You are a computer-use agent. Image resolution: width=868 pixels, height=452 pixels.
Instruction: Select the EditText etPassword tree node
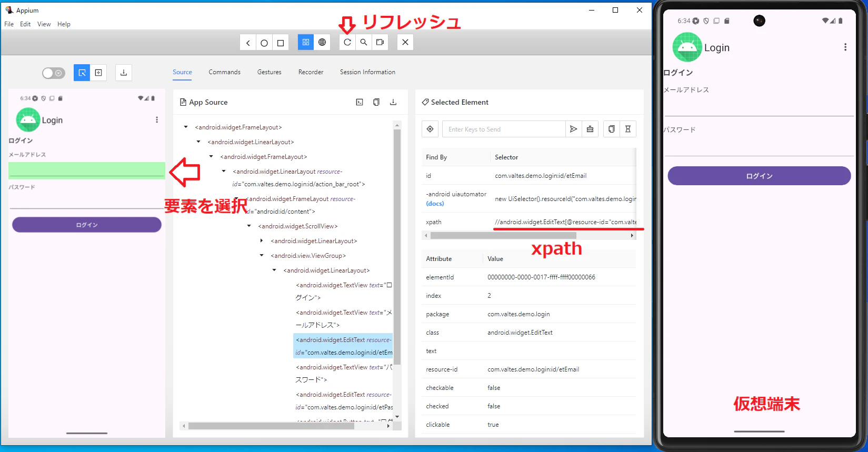[344, 401]
